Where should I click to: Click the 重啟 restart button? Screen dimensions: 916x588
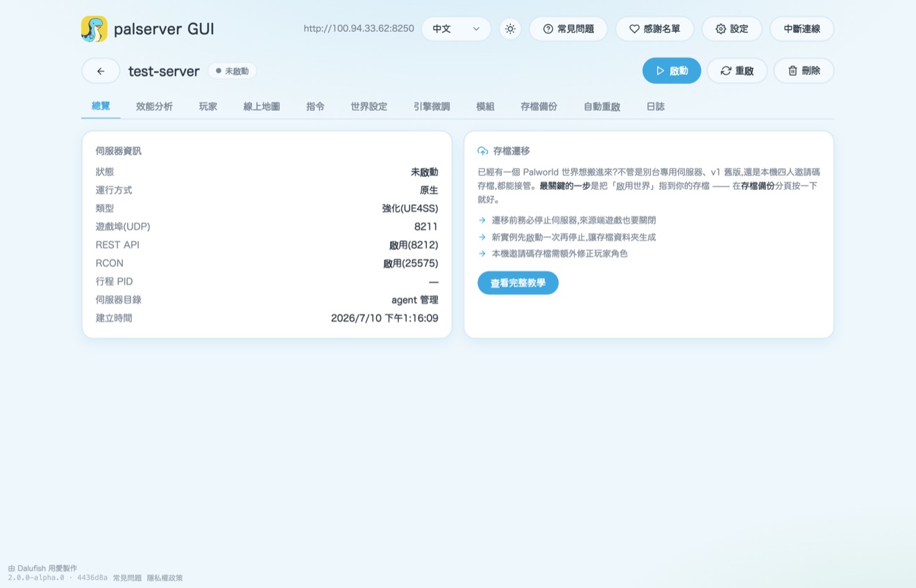click(737, 71)
